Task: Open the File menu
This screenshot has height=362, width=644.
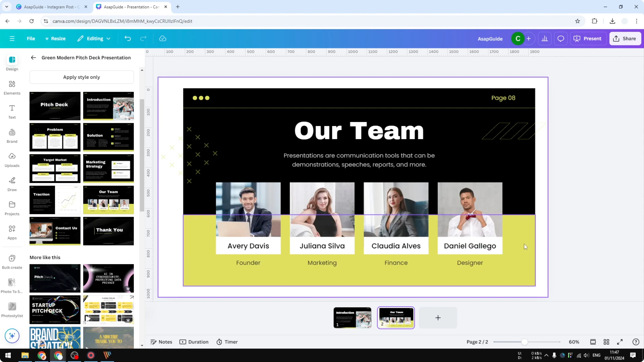Action: [31, 38]
